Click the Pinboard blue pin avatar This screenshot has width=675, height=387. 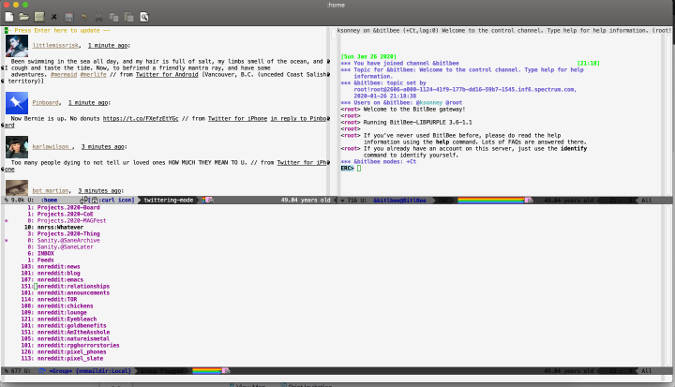click(x=17, y=102)
